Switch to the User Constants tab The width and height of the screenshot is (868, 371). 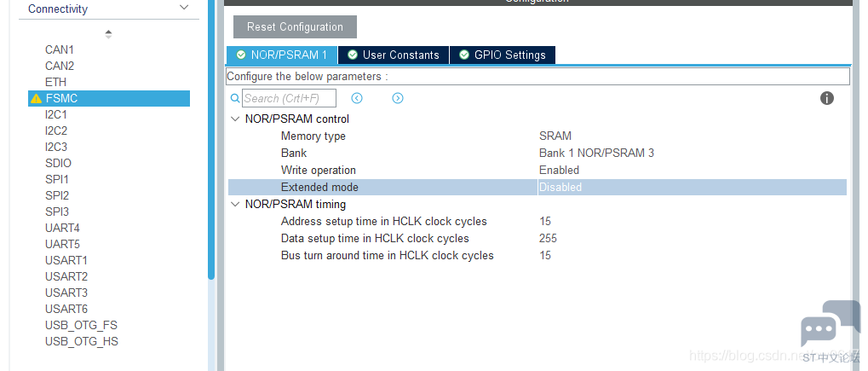click(x=394, y=55)
